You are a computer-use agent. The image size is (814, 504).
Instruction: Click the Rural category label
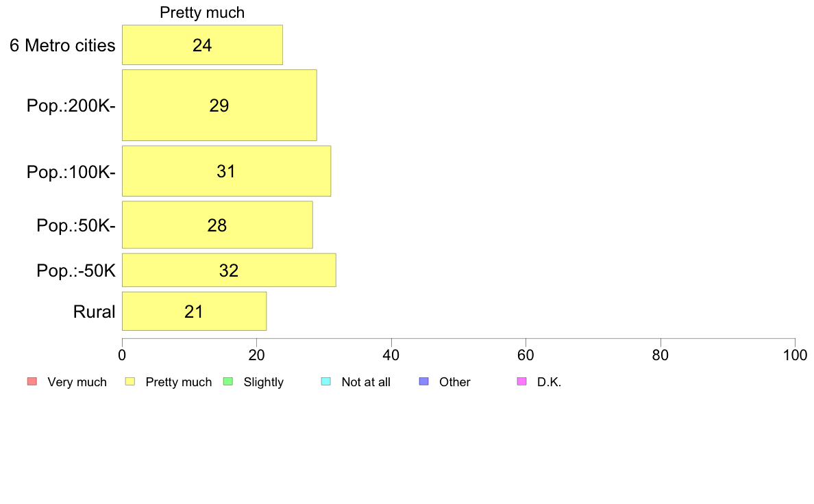(94, 312)
